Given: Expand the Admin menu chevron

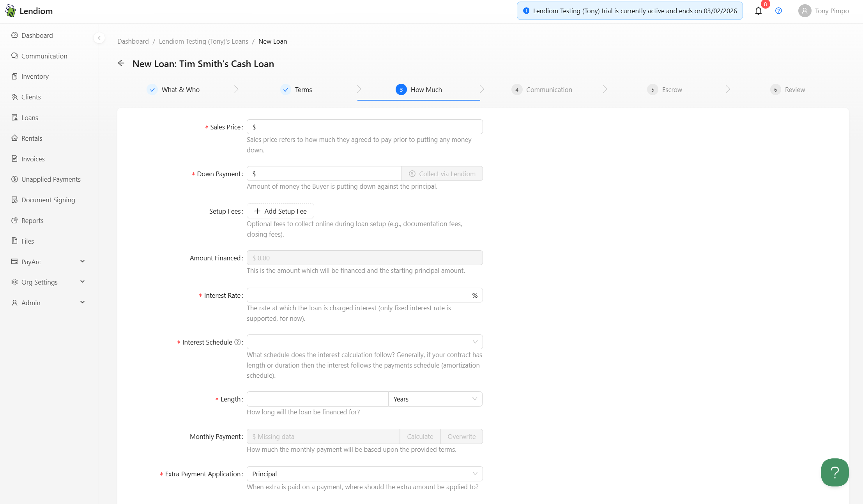Looking at the screenshot, I should 82,302.
